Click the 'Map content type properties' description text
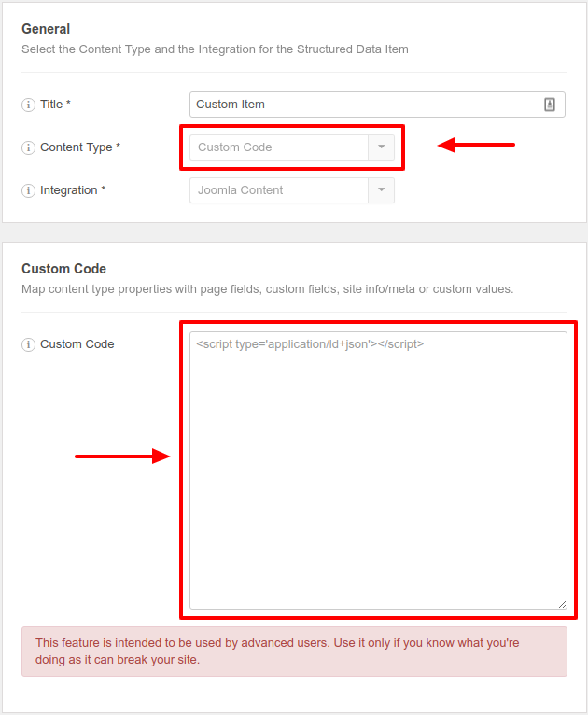The image size is (588, 715). coord(268,289)
